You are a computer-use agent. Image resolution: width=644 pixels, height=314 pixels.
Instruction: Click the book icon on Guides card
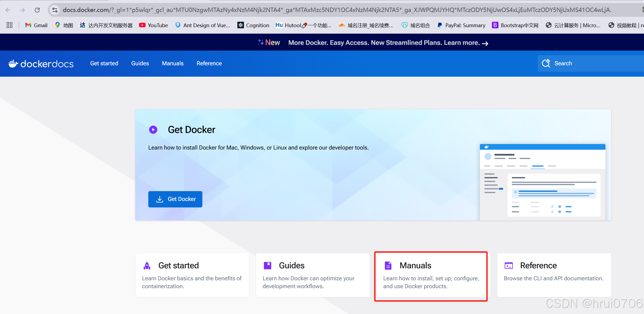click(268, 266)
